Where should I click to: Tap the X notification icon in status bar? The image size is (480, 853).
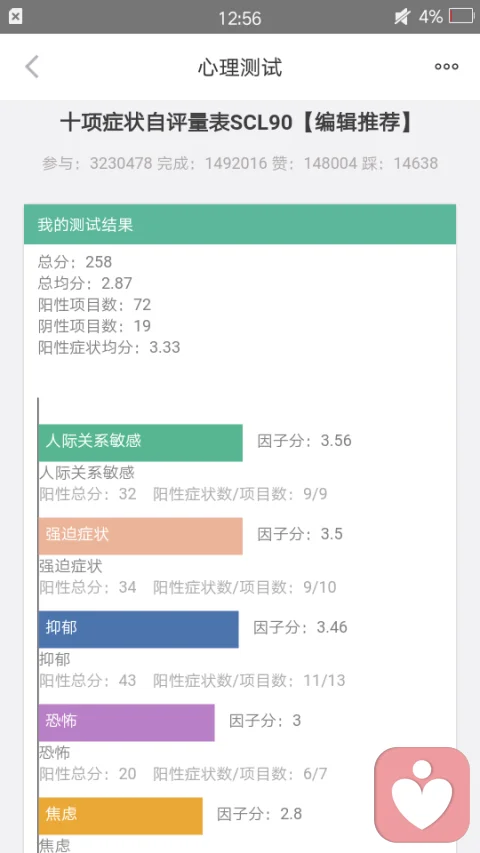16,17
